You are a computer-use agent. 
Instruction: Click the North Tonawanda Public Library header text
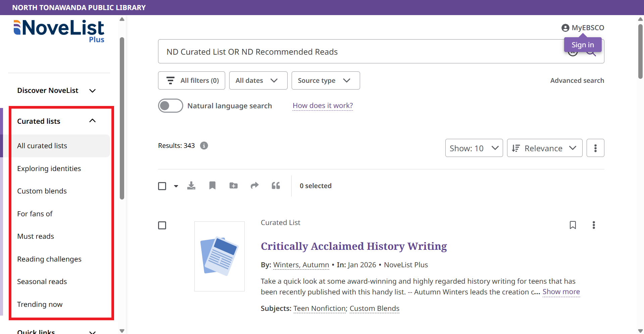click(x=79, y=7)
